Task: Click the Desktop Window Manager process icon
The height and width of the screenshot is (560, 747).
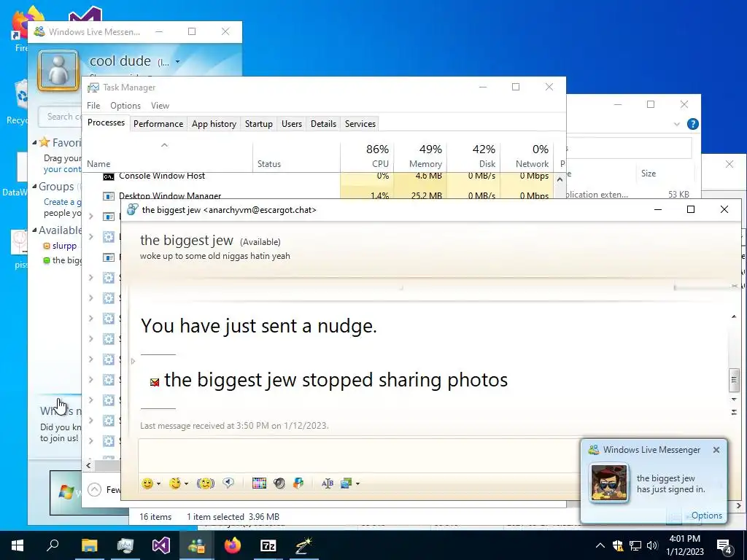Action: (109, 195)
